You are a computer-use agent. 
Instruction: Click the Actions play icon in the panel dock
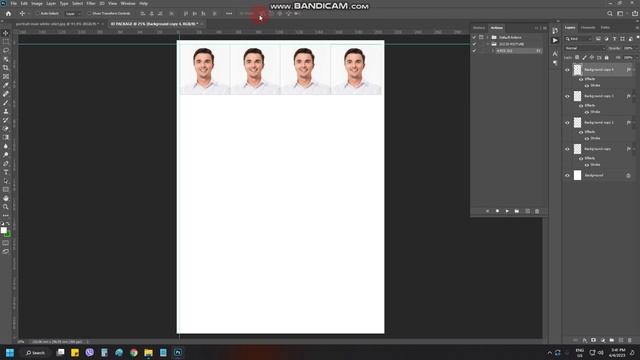coord(555,40)
